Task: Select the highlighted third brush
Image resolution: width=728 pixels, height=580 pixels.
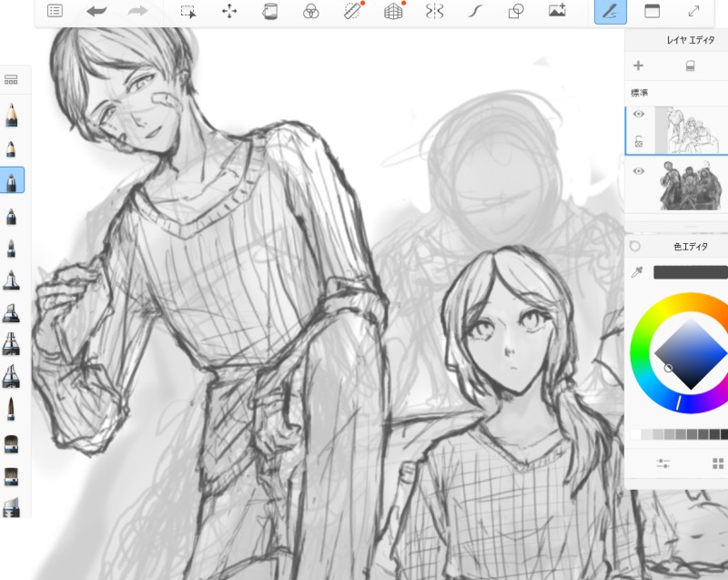Action: [12, 180]
